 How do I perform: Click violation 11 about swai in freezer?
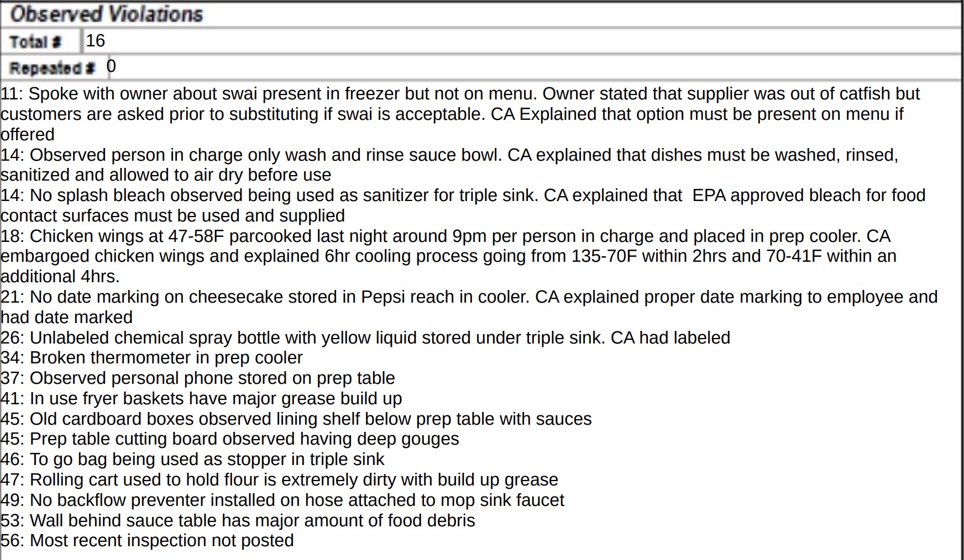point(460,114)
